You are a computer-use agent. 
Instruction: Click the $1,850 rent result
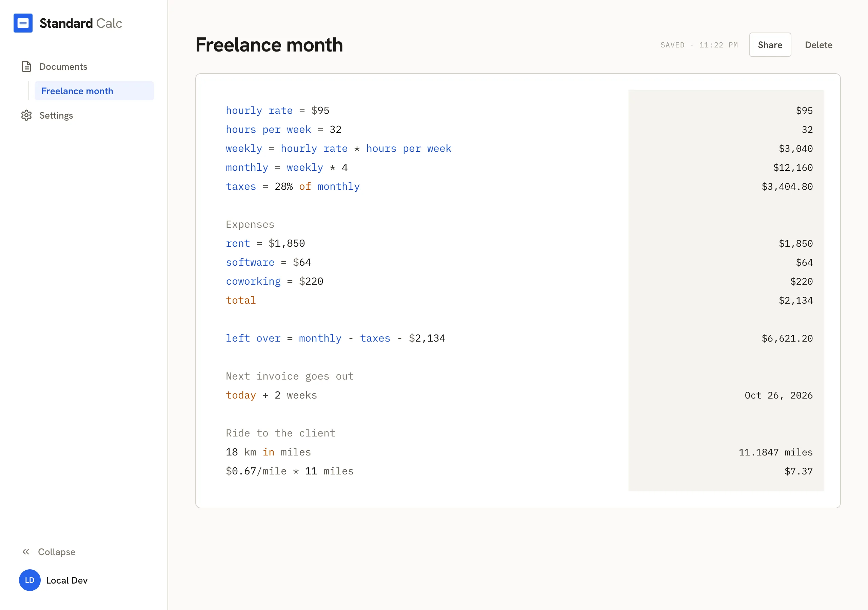pos(795,243)
